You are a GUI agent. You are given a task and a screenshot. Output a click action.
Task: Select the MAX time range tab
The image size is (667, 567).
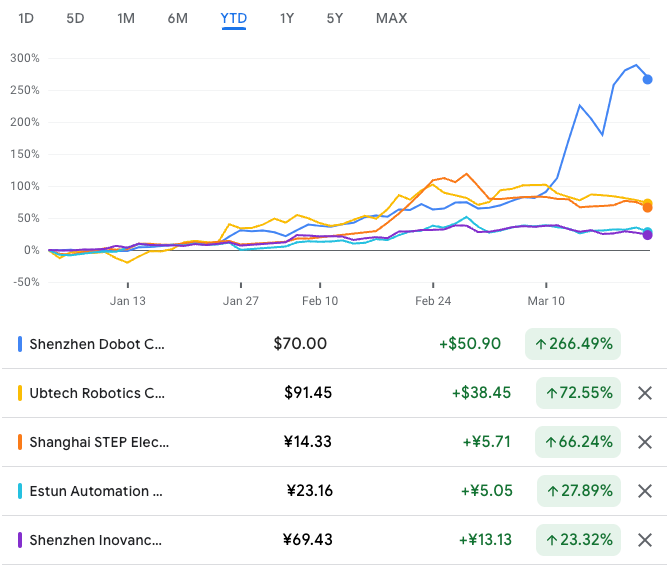[x=391, y=18]
